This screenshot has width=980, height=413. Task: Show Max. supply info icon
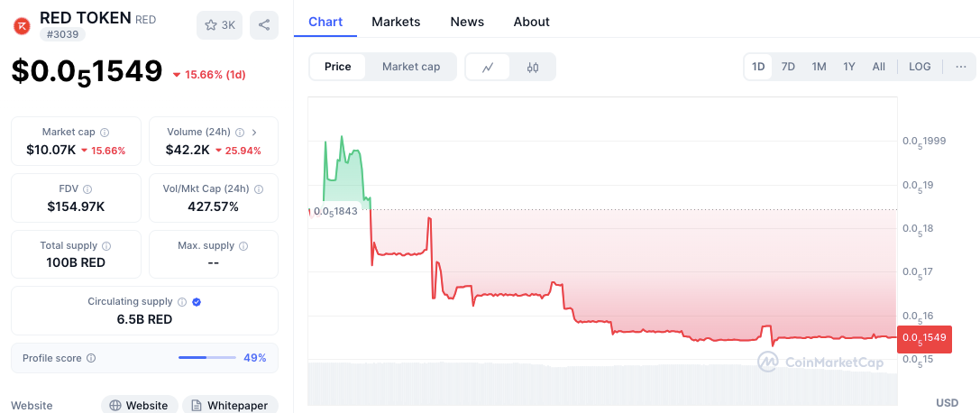243,245
